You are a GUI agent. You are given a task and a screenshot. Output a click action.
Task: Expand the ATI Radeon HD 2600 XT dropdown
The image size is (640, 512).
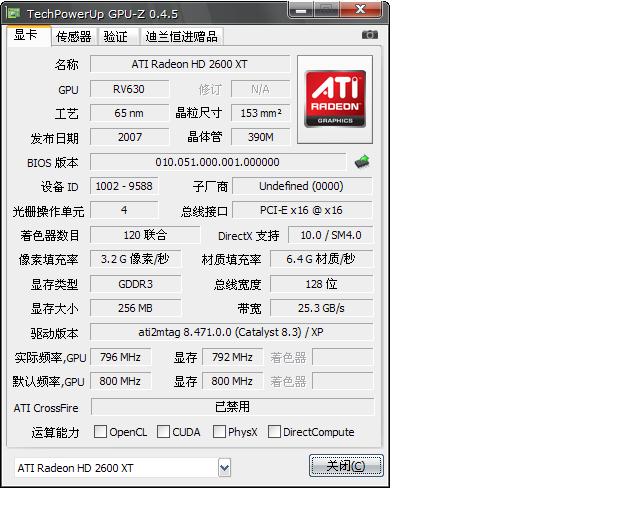(224, 467)
